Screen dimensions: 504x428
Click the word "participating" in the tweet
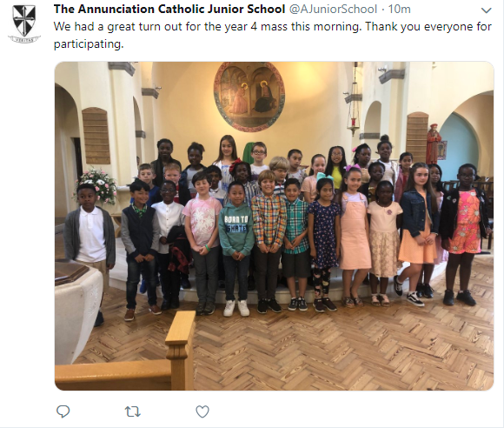point(88,44)
